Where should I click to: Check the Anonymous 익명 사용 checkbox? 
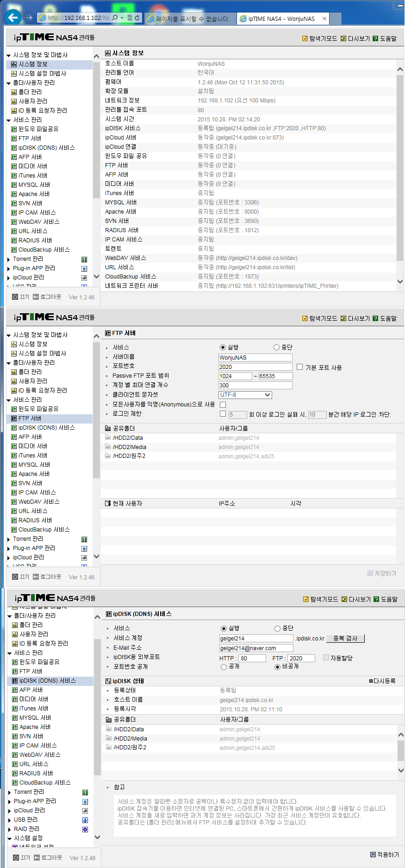tap(223, 405)
